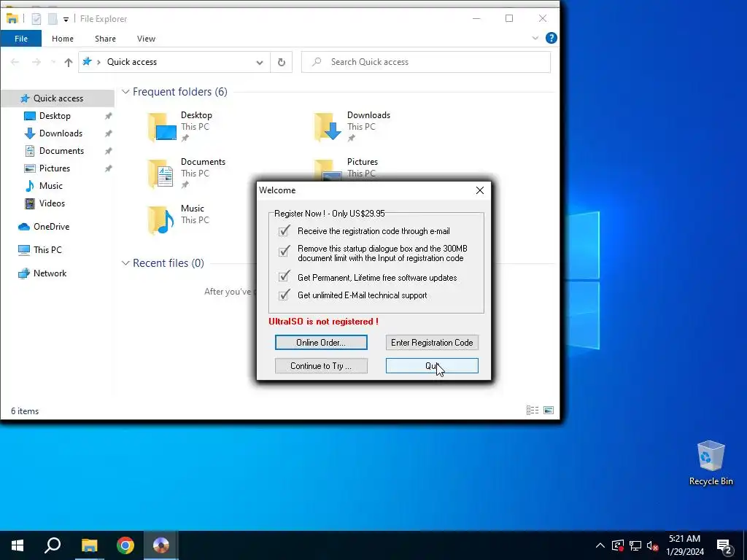Click the New folder quick toolbar icon
This screenshot has height=560, width=747.
[53, 19]
